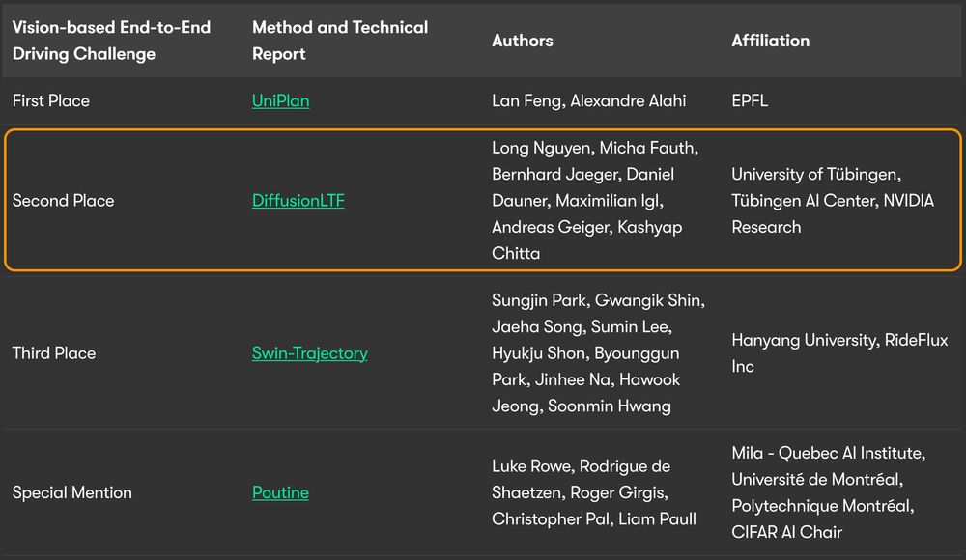
Task: Click the Lan Feng, Alexandre Alahi authors cell
Action: pyautogui.click(x=589, y=100)
